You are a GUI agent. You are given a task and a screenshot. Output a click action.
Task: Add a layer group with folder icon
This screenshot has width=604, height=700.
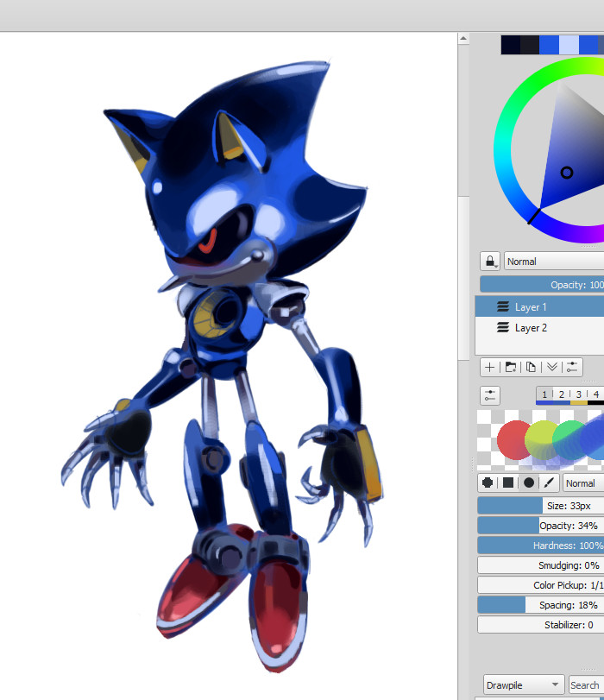pos(510,368)
